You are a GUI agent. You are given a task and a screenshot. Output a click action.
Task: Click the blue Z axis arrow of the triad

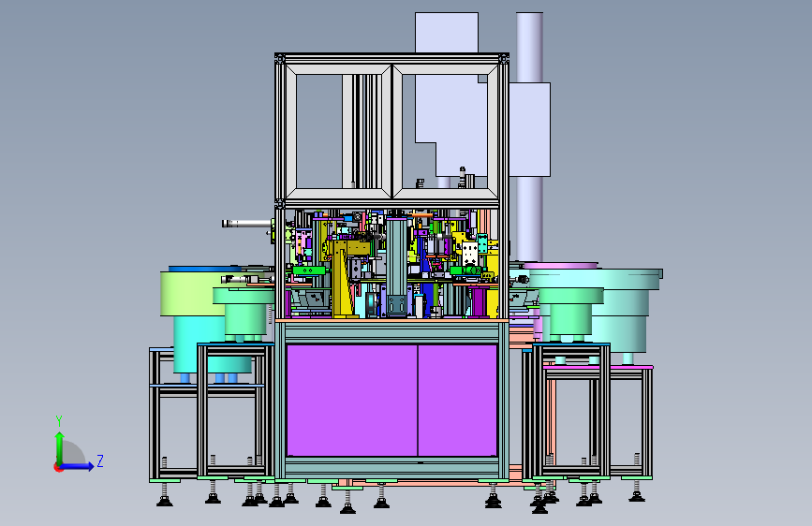pyautogui.click(x=78, y=466)
